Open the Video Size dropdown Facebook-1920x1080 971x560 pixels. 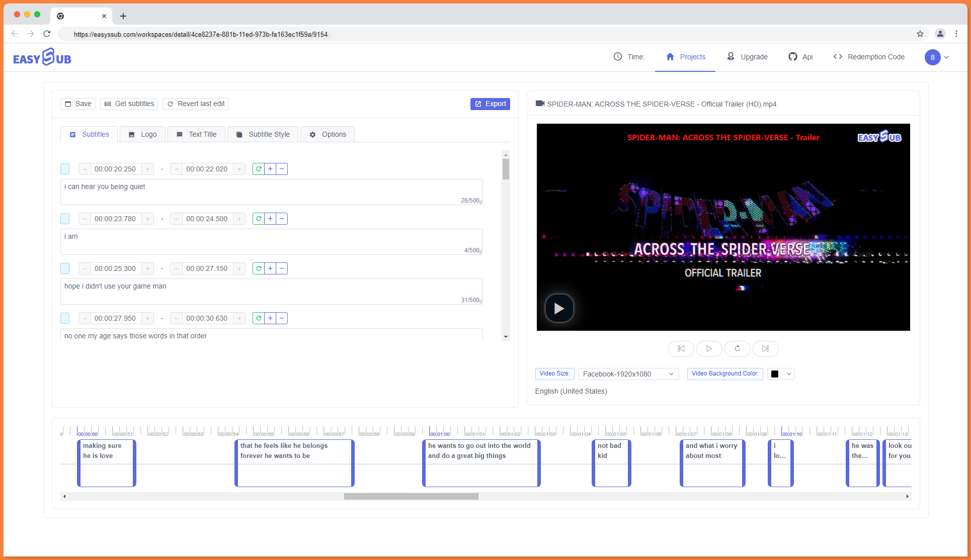[x=628, y=374]
